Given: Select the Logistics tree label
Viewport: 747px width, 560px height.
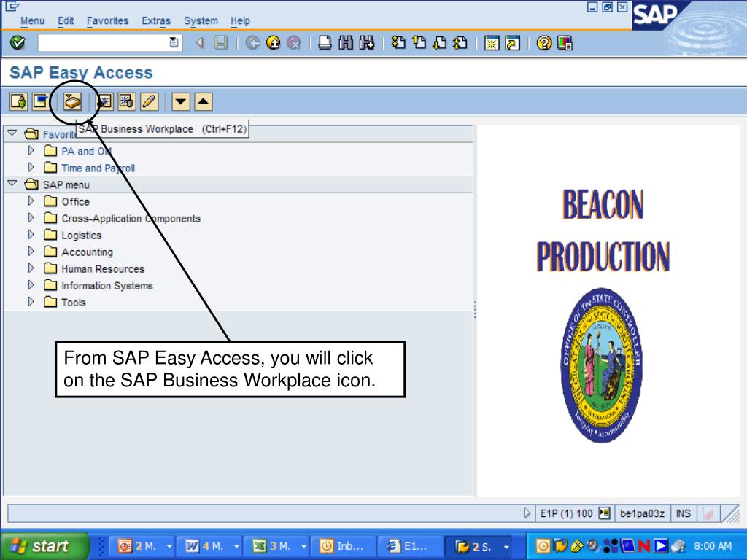Looking at the screenshot, I should click(x=82, y=236).
